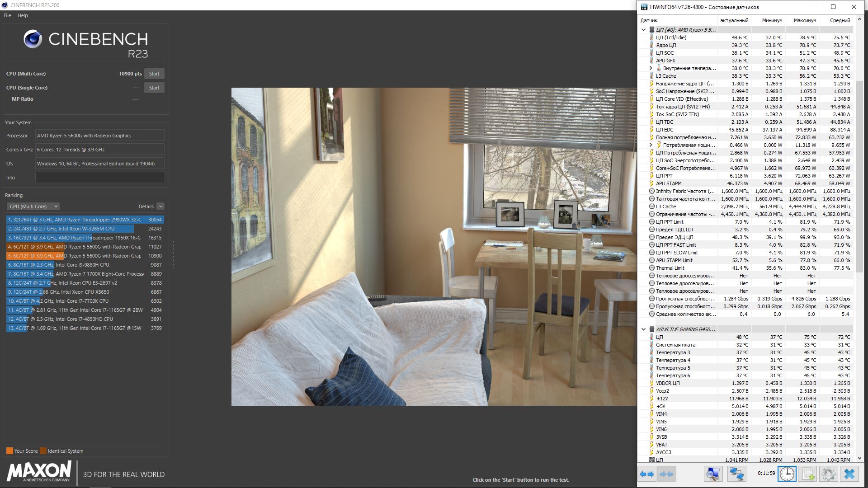The image size is (868, 488).
Task: Expand the Внутренние температуры sub-group
Action: coord(651,68)
